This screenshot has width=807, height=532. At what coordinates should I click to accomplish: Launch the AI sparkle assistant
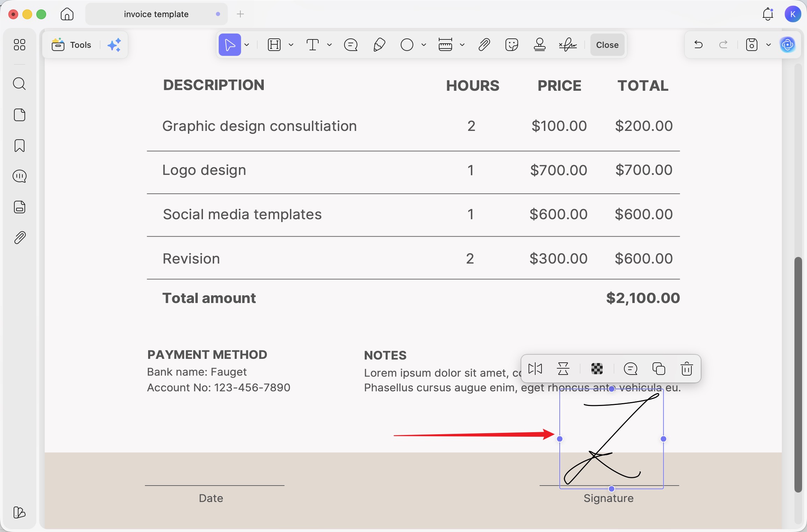point(114,45)
